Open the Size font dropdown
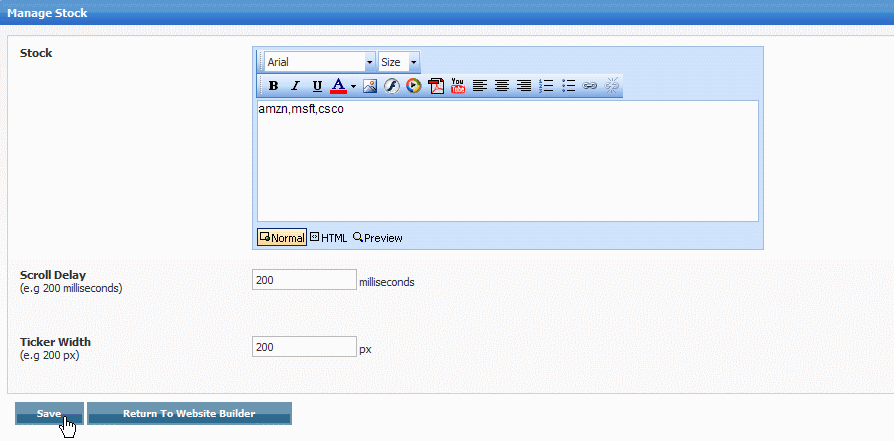The width and height of the screenshot is (894, 441). pyautogui.click(x=399, y=62)
